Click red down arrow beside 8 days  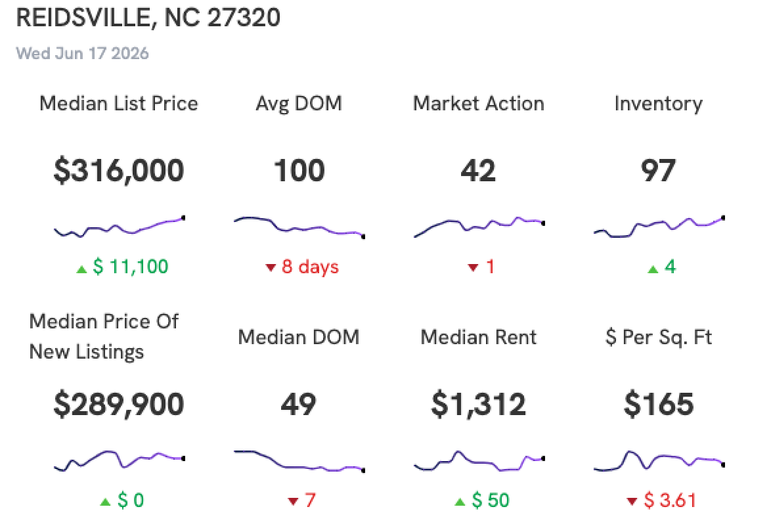[271, 267]
